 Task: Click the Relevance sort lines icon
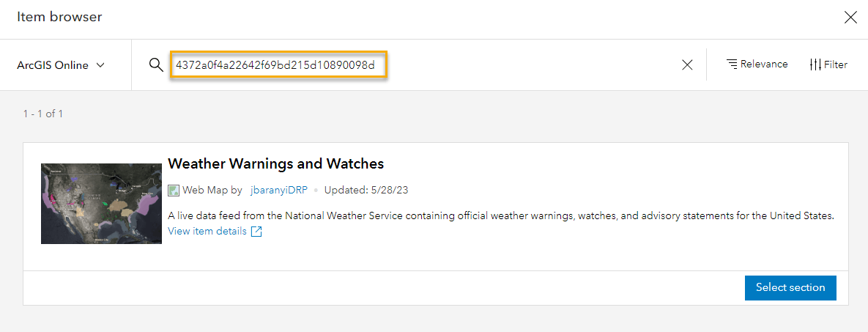pyautogui.click(x=732, y=64)
